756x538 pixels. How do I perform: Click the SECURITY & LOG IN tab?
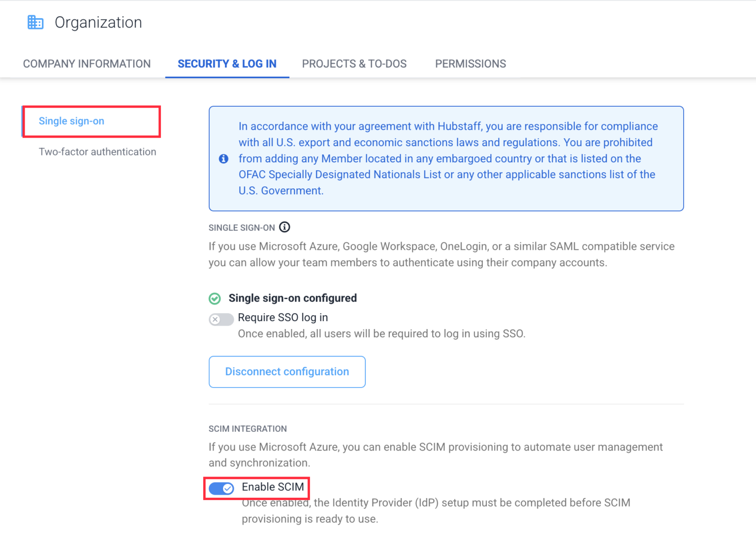[227, 63]
